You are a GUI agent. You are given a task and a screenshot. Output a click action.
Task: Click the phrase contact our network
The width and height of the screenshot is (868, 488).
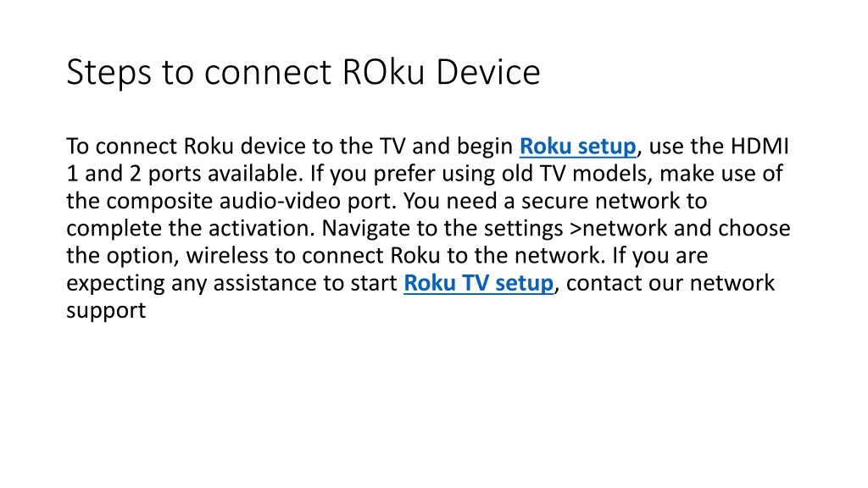[670, 283]
